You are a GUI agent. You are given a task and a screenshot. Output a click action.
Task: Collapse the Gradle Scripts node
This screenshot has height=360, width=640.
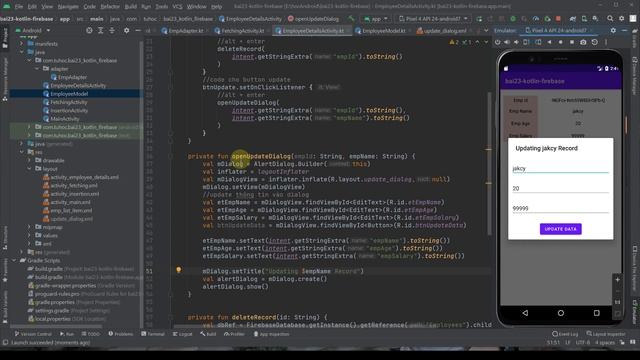[x=14, y=260]
